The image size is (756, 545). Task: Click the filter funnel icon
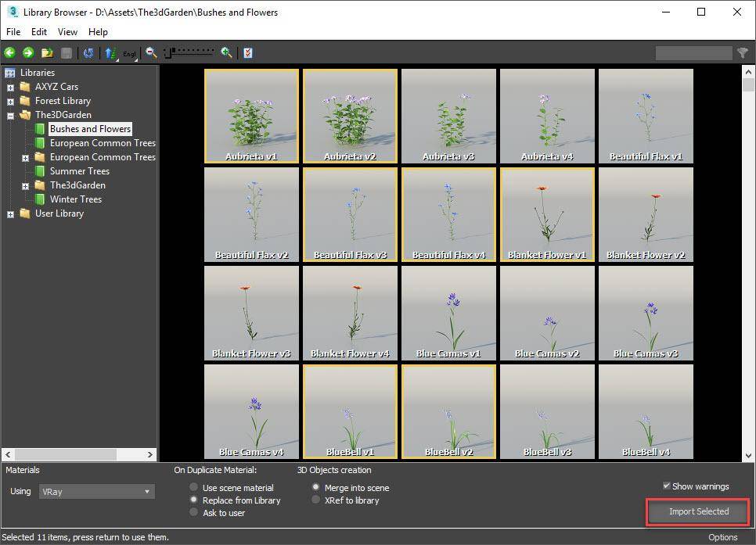click(743, 53)
